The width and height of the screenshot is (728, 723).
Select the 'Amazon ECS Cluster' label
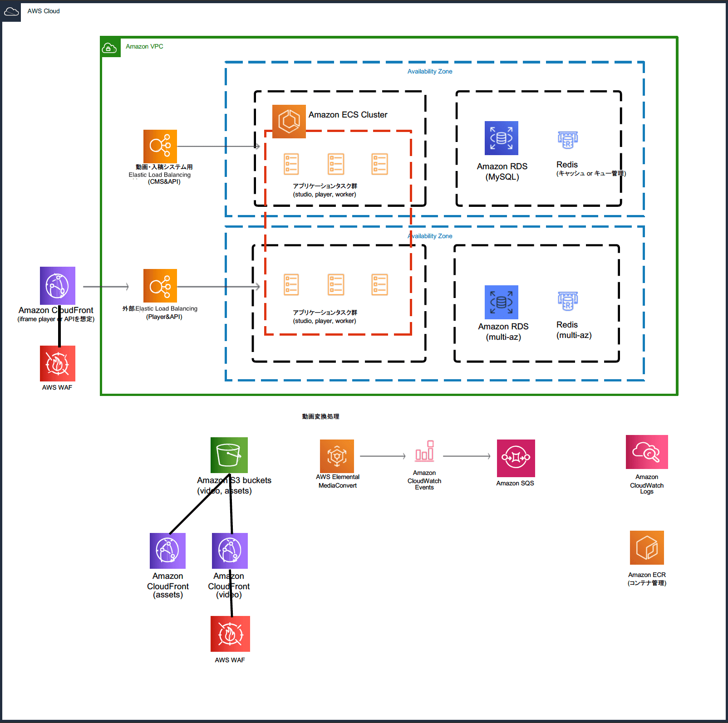pyautogui.click(x=348, y=115)
